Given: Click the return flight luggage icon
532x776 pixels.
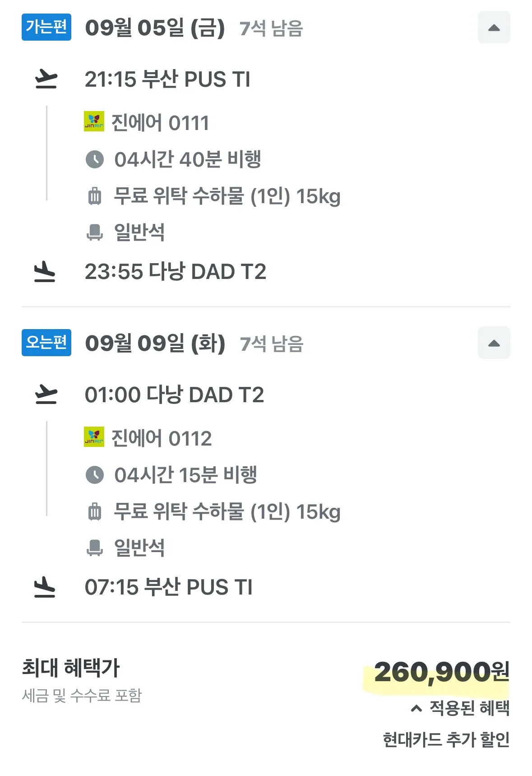Looking at the screenshot, I should coord(95,512).
